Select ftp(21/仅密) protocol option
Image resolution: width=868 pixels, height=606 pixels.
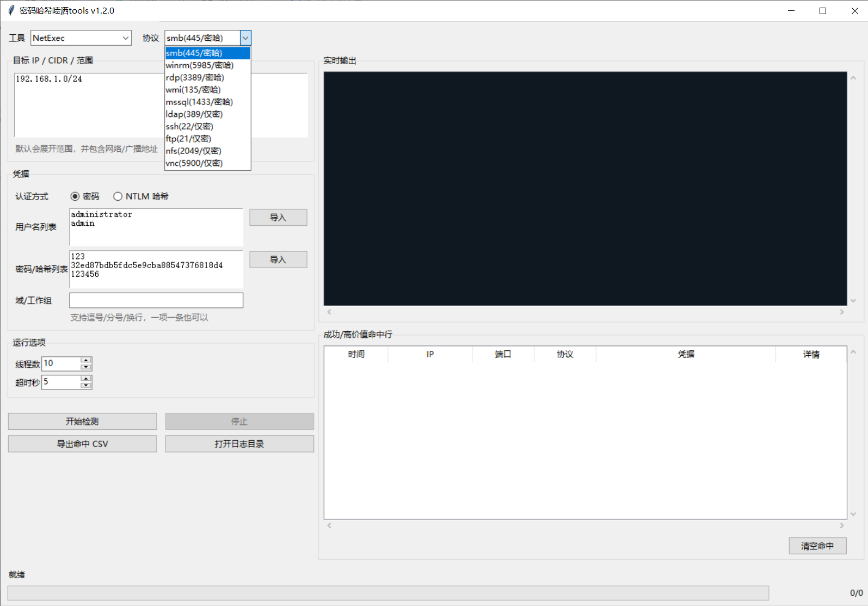[207, 139]
